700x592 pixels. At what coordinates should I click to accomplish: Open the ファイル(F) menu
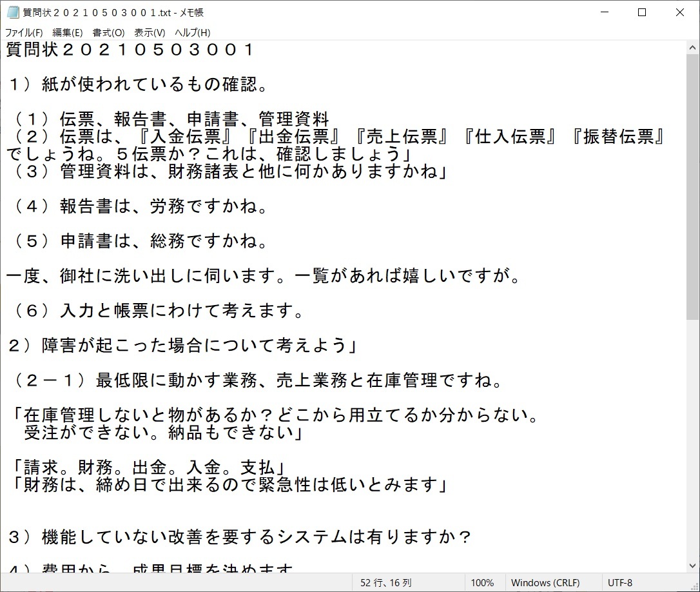(24, 33)
